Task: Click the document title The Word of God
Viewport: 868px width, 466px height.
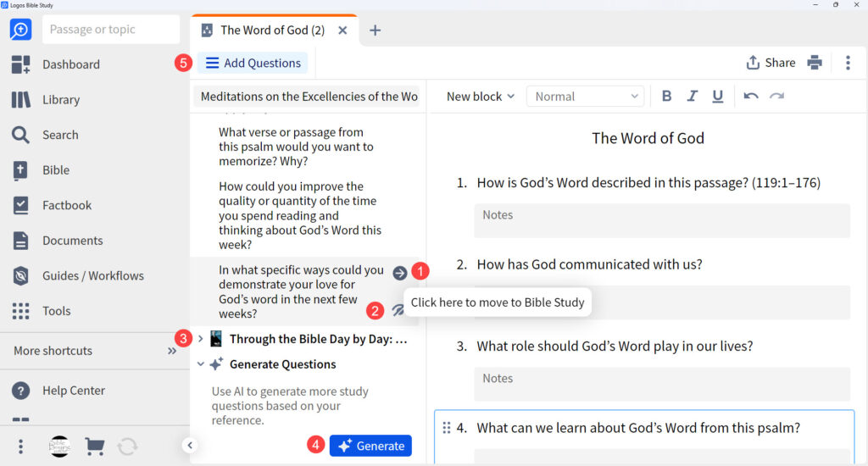Action: [x=648, y=138]
